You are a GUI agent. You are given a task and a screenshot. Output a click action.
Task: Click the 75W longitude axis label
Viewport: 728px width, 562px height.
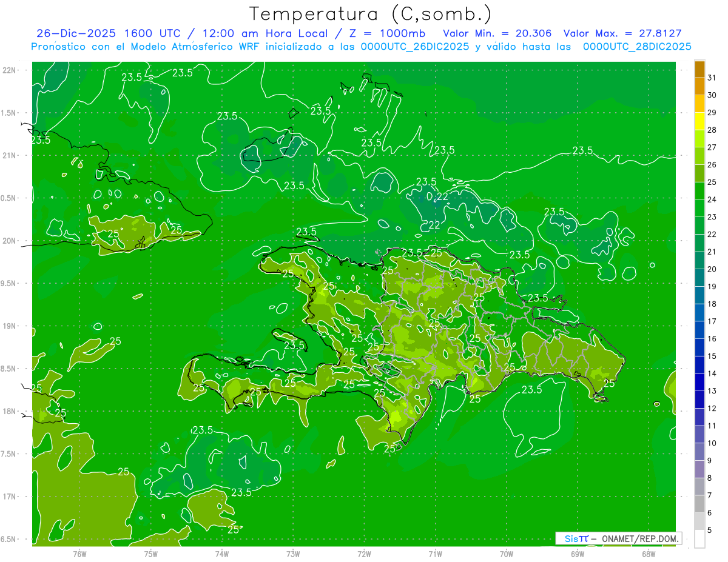151,554
